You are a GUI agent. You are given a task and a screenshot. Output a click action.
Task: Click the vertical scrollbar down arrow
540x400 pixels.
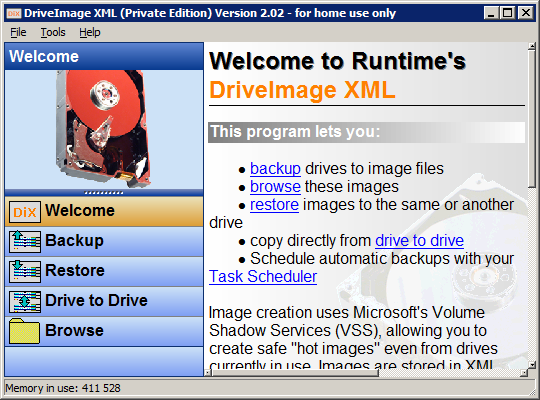tap(532, 365)
